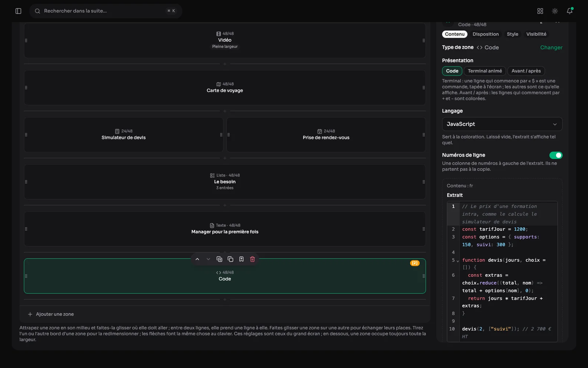Grab left handle of Le besoin zone
Viewport: 588px width, 368px height.
point(26,182)
